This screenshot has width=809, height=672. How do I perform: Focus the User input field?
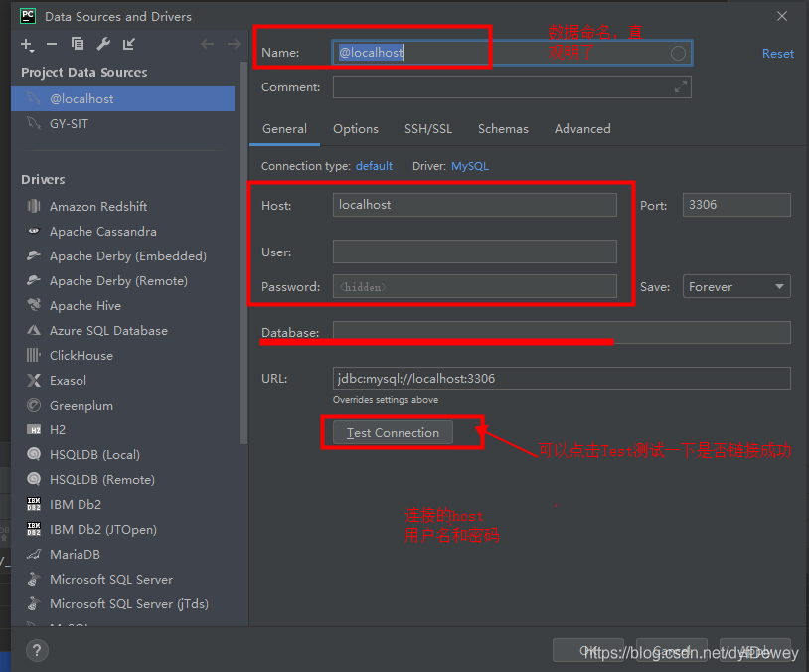475,252
